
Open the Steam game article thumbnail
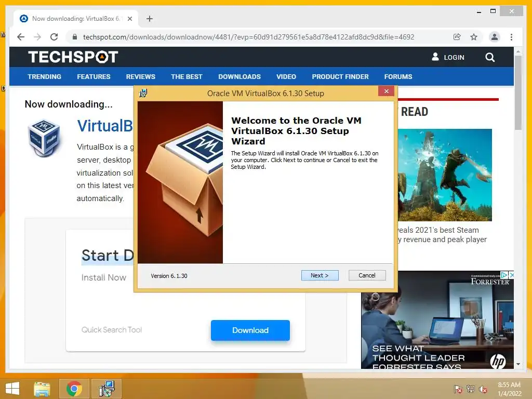[x=445, y=175]
